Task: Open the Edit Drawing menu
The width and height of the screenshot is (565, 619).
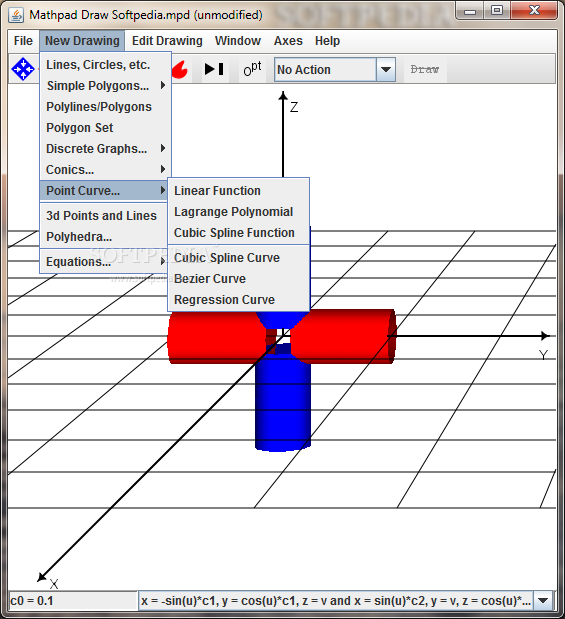Action: coord(167,41)
